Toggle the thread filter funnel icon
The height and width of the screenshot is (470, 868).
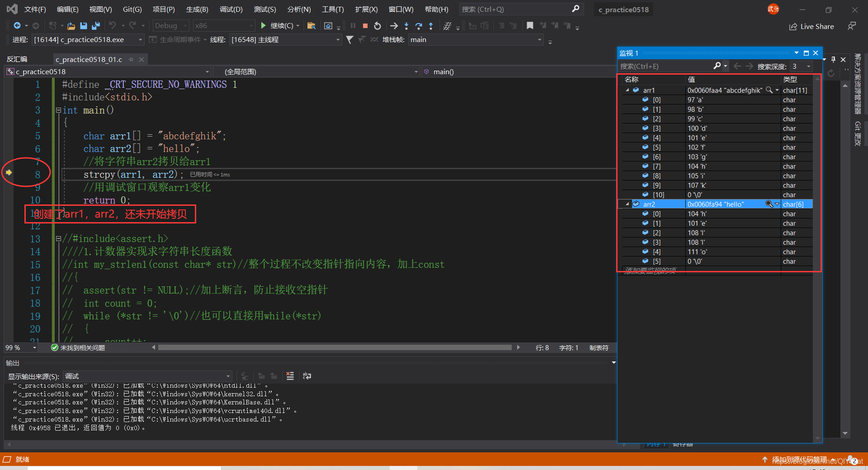[x=349, y=40]
